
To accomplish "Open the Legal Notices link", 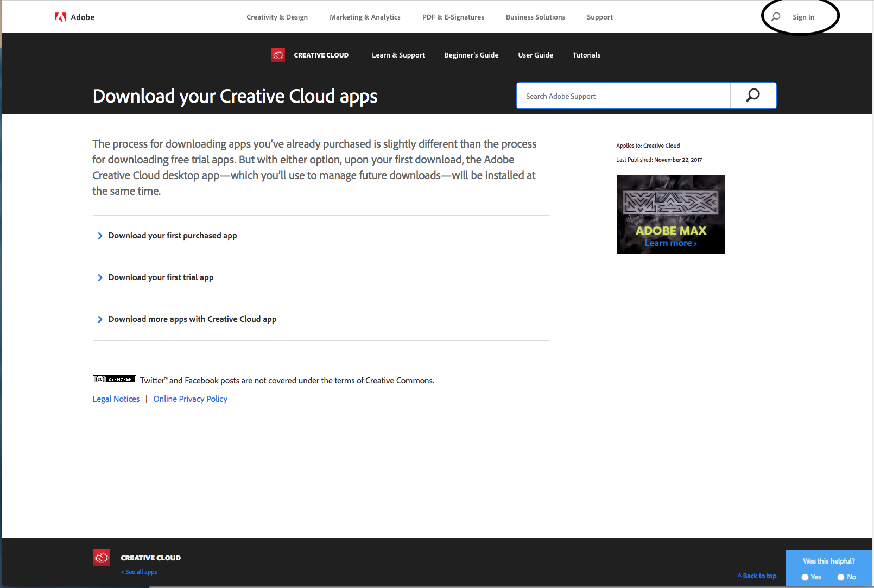I will (116, 399).
